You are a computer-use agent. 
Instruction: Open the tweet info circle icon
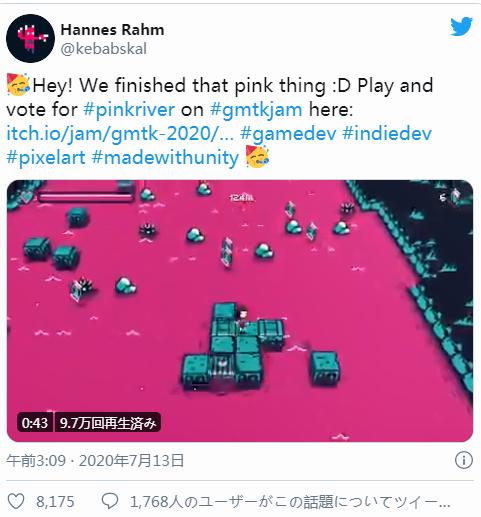click(x=464, y=460)
